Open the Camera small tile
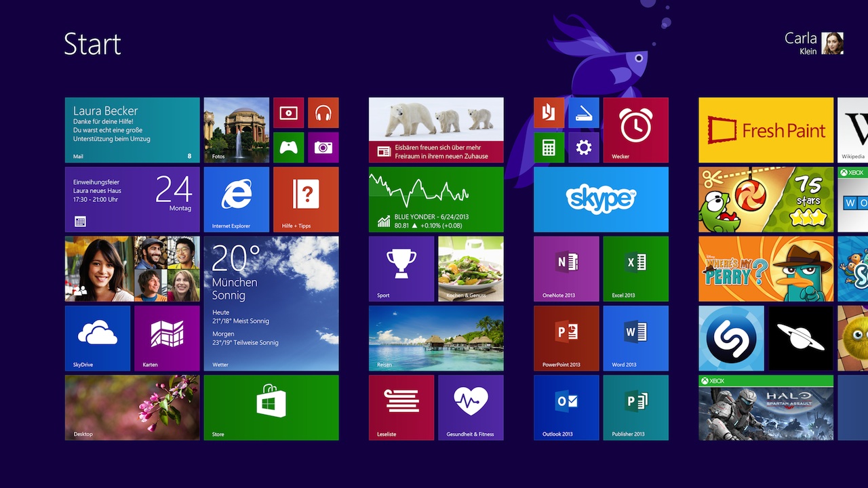868x488 pixels. click(323, 147)
